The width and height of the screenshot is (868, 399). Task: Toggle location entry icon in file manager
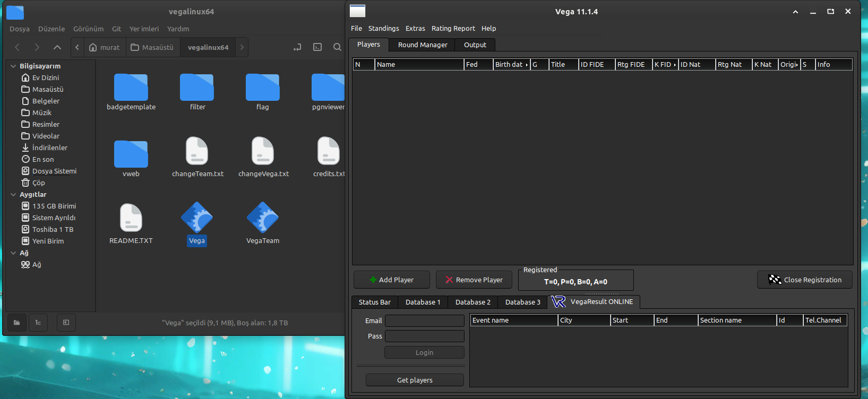297,47
